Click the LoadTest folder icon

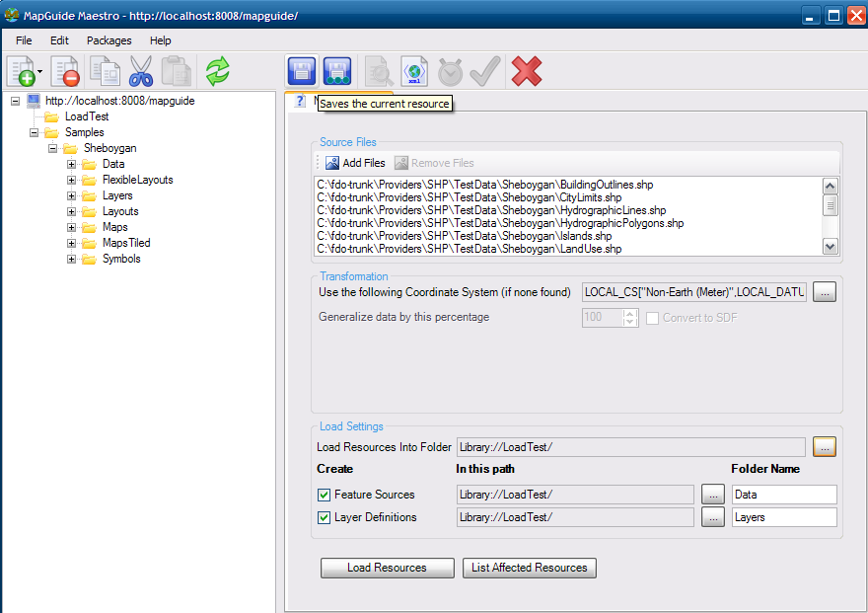tap(52, 116)
